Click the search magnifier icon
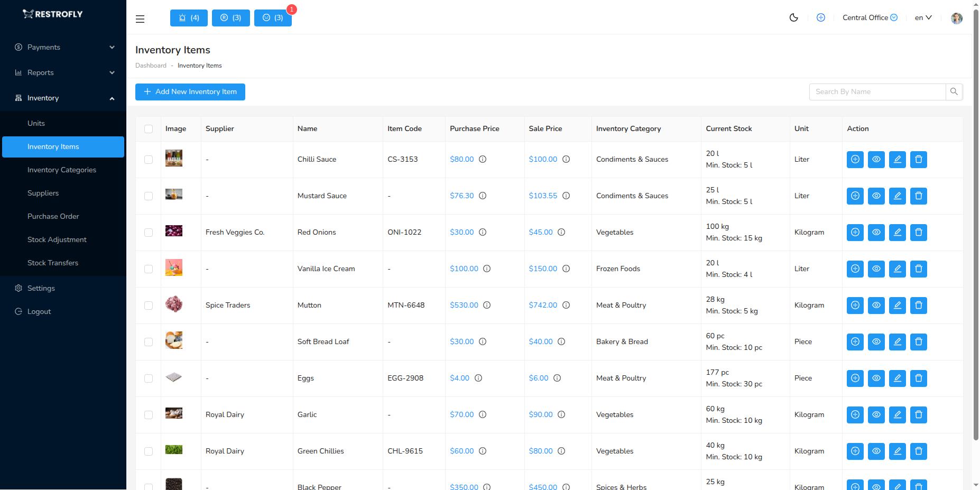 pos(954,92)
